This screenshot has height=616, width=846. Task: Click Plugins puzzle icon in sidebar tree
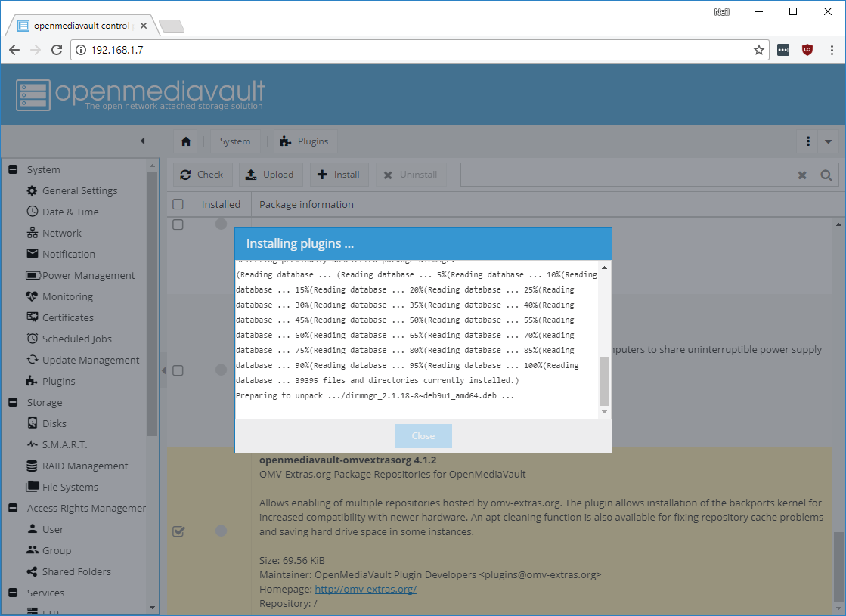click(32, 381)
